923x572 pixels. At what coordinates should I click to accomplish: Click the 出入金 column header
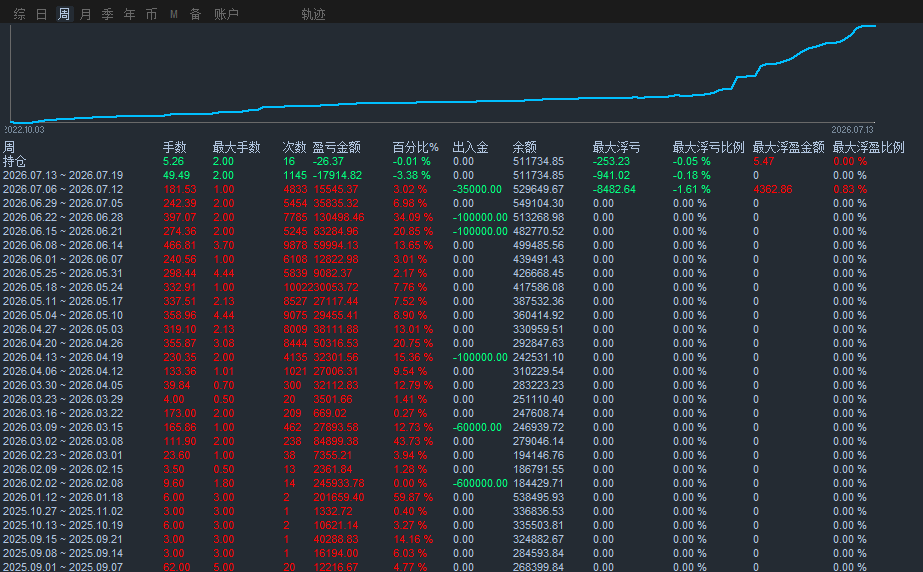coord(470,147)
